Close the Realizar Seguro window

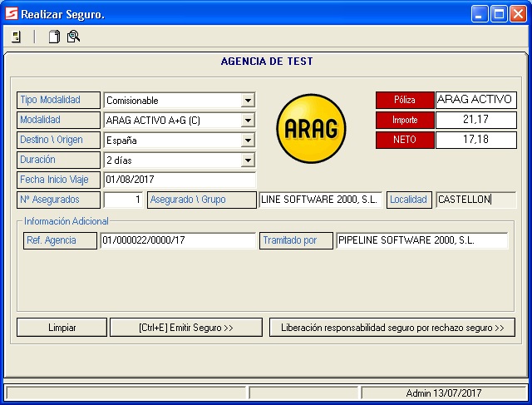point(519,14)
